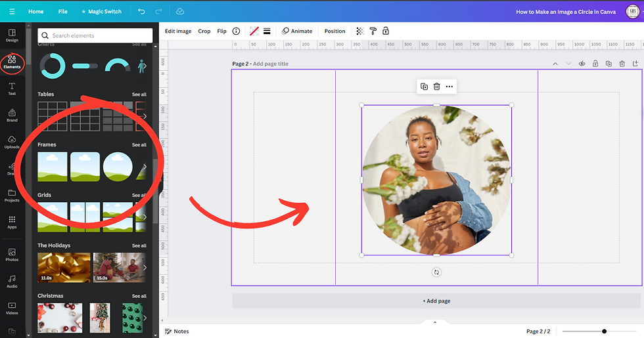Open the Uploads sidebar panel
Screen dimensions: 644x338
[x=12, y=142]
